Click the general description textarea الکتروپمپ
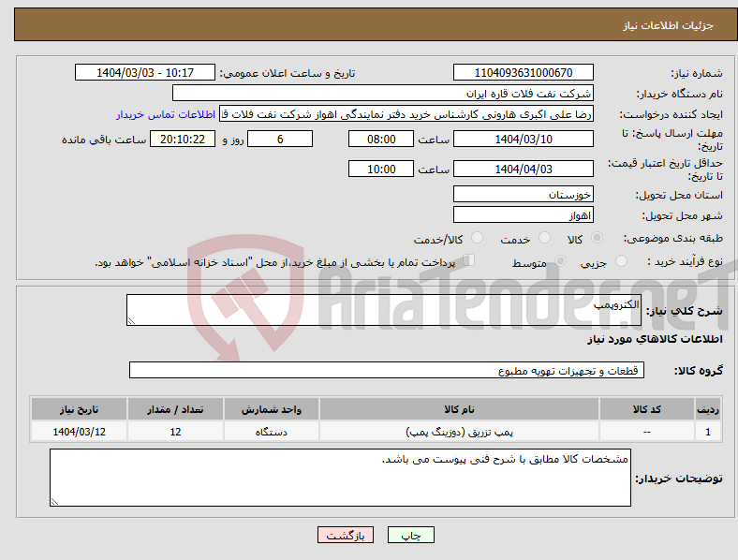Screen dimensions: 738x560 tap(384, 310)
